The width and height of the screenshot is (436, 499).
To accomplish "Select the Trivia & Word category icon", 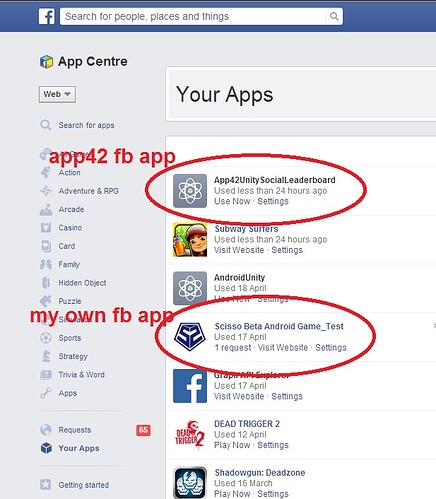I will [46, 375].
